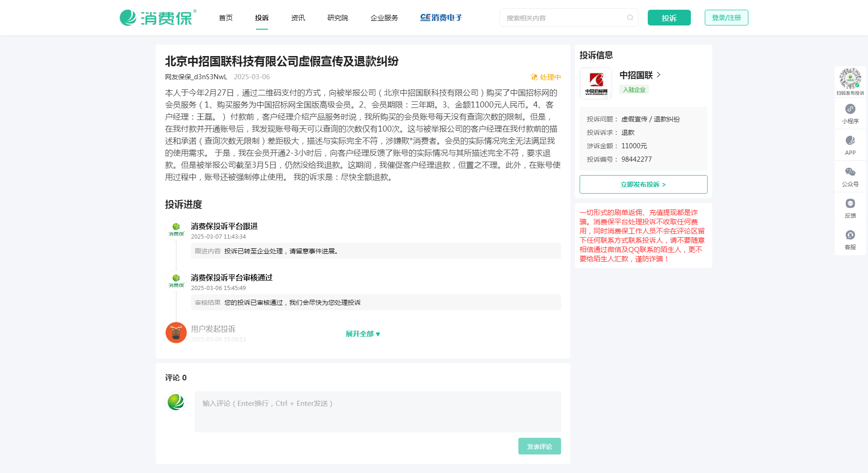This screenshot has width=868, height=473.
Task: Switch to the 资讯 nav tab
Action: 298,18
